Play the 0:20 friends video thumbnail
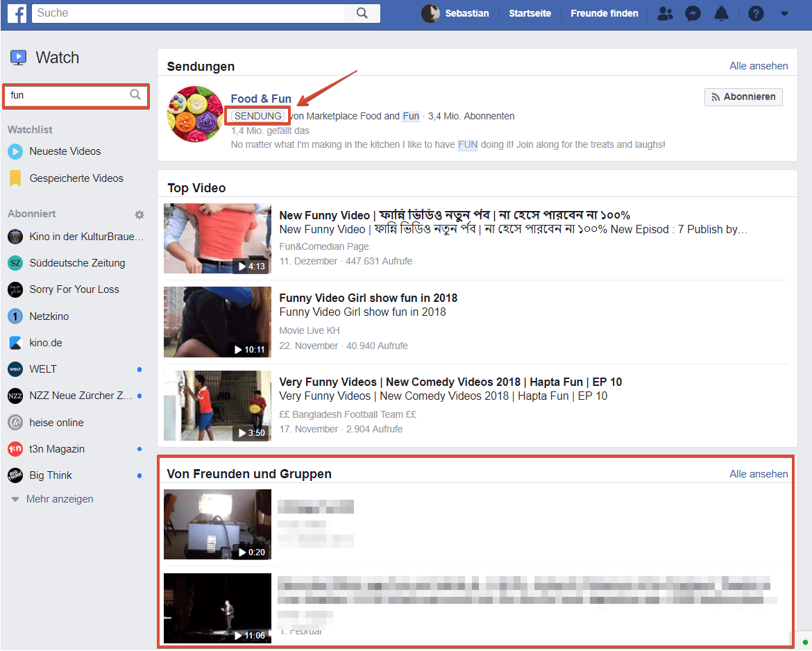This screenshot has height=651, width=812. tap(217, 525)
